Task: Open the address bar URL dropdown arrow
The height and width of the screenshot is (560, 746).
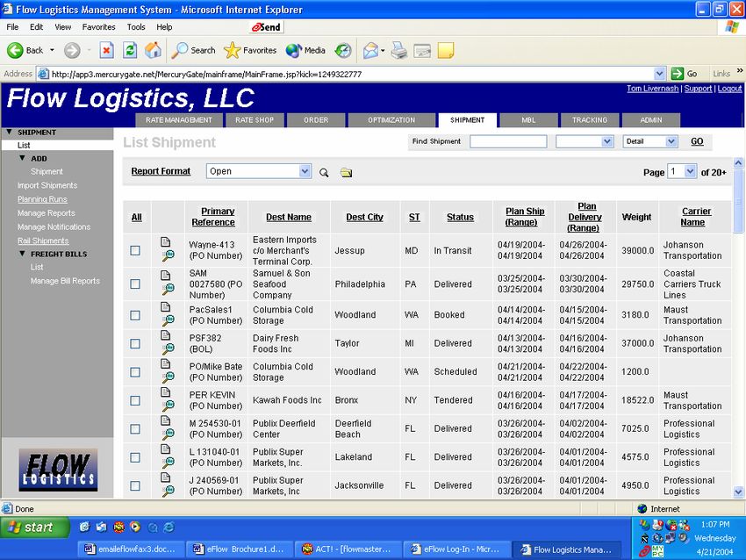Action: [x=659, y=74]
